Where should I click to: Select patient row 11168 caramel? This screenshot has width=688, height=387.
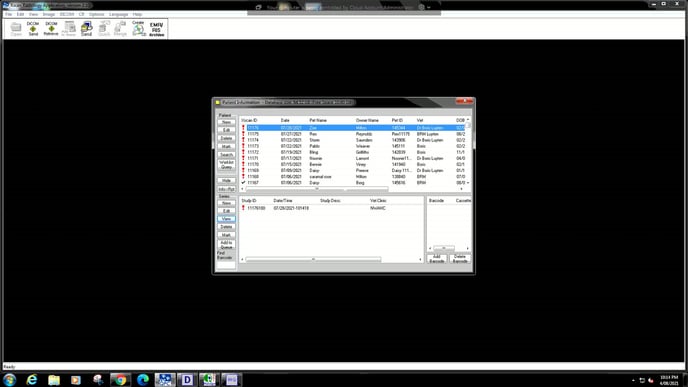pyautogui.click(x=352, y=177)
